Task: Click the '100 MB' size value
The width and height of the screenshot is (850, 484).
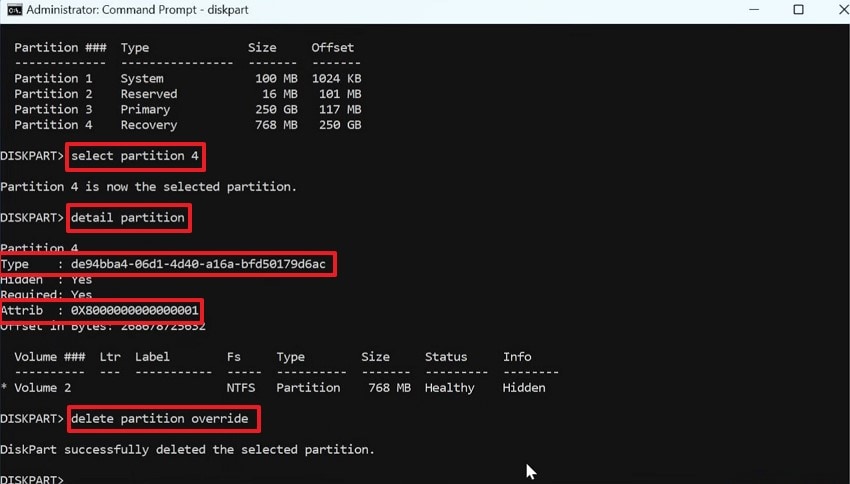Action: (x=276, y=79)
